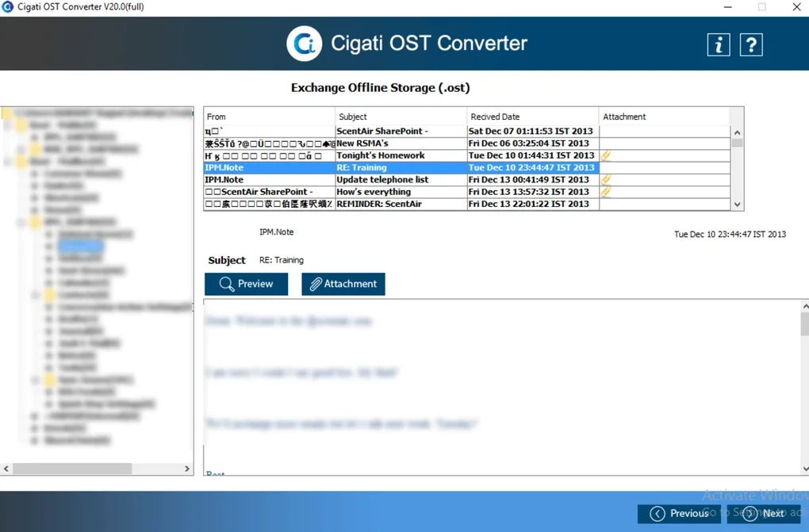Click attachment paperclip icon in Update telephone list row

[x=606, y=179]
